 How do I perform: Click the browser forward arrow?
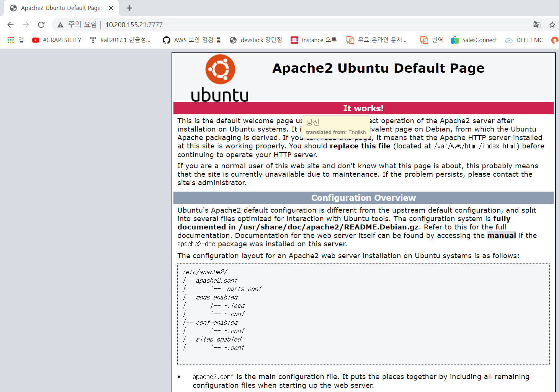click(26, 25)
